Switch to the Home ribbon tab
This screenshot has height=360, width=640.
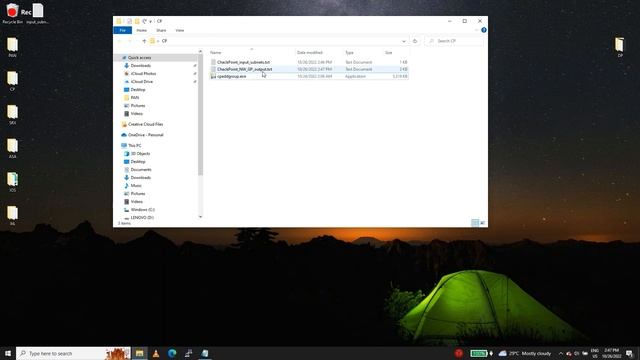pyautogui.click(x=142, y=30)
